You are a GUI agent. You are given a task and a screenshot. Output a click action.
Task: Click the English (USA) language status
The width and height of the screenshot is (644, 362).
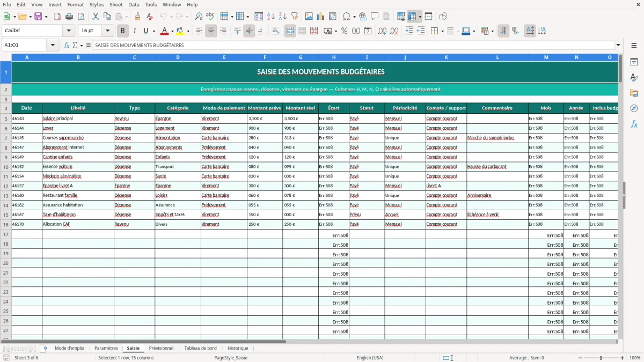tap(370, 358)
